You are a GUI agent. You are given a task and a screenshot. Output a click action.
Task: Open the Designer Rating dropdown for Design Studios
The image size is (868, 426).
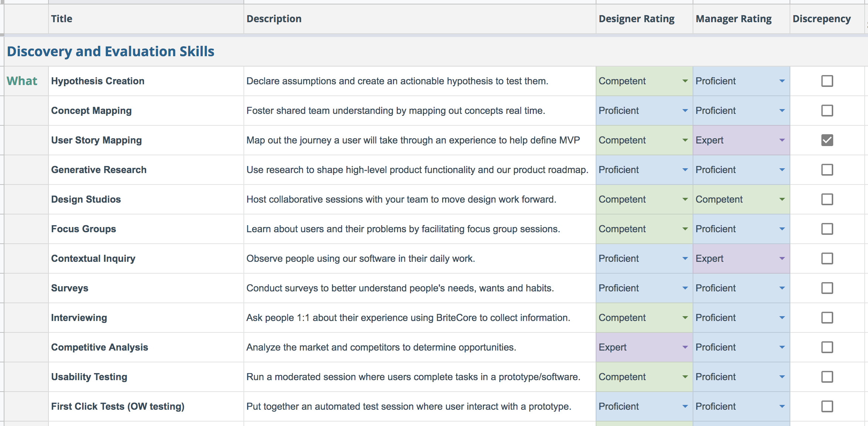[x=685, y=199]
